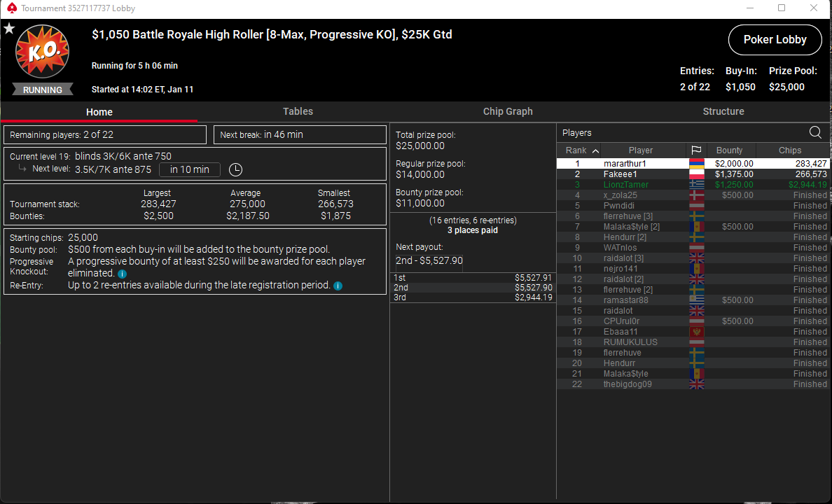The height and width of the screenshot is (504, 832).
Task: Select player row RUMUKULUS
Action: pos(693,342)
